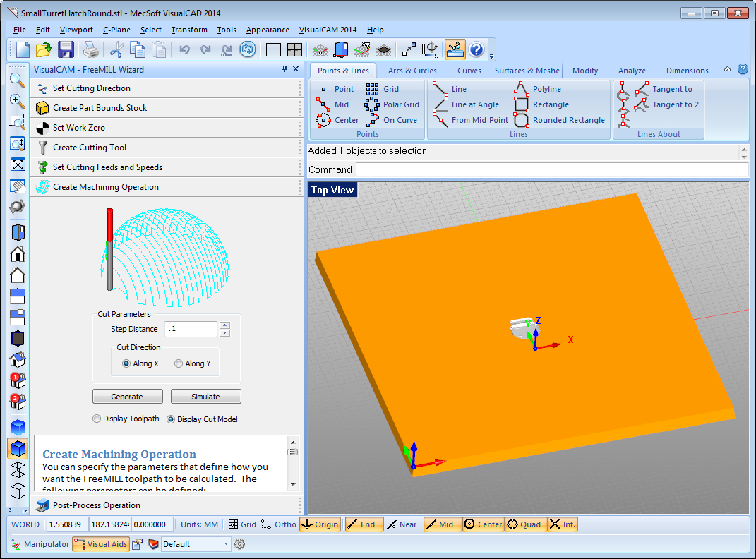Click the Manipulator button

tap(40, 544)
